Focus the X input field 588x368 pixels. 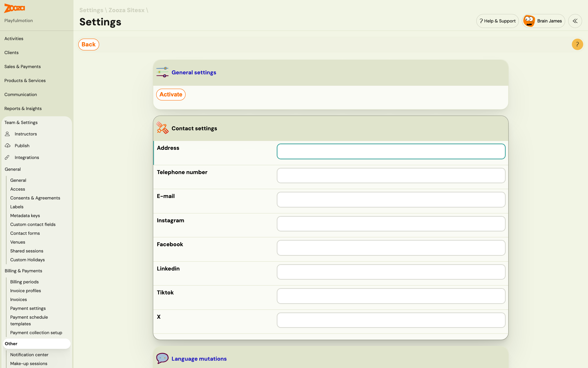pos(391,320)
